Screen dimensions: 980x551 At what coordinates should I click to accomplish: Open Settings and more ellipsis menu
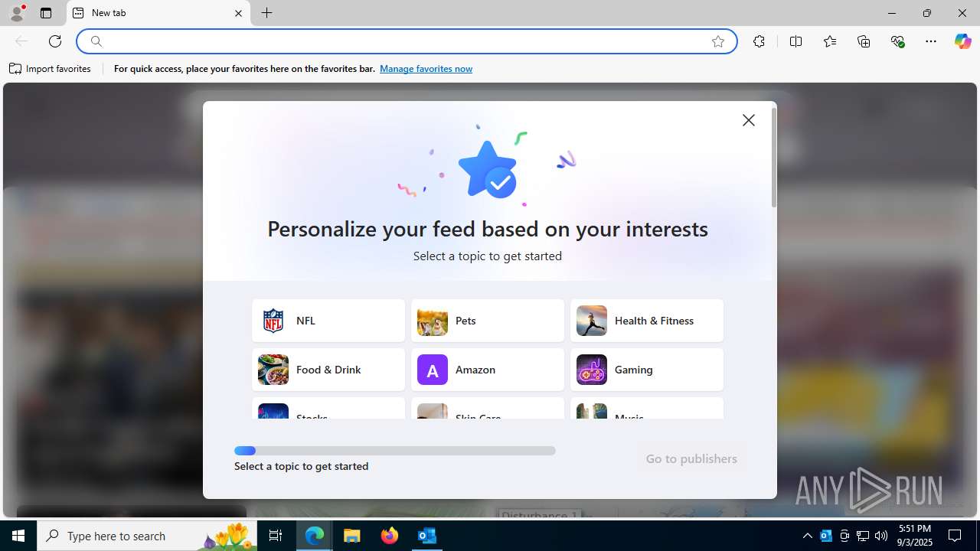click(931, 41)
